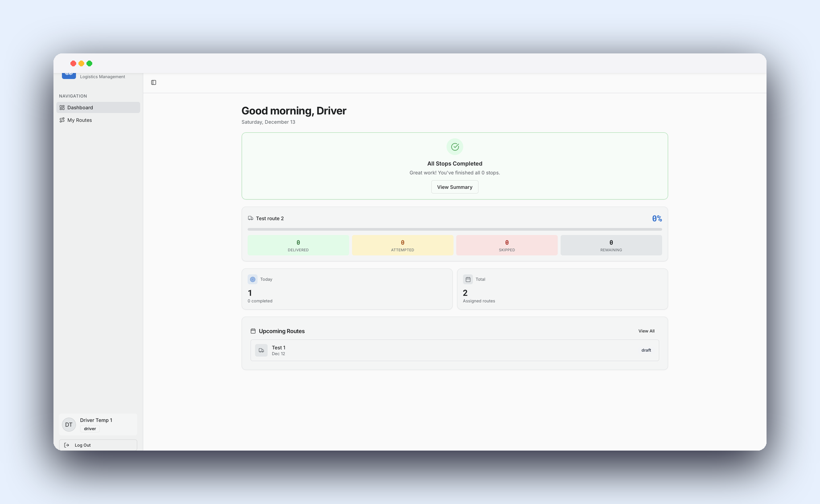The width and height of the screenshot is (820, 504).
Task: Click the green check circle icon
Action: point(455,147)
